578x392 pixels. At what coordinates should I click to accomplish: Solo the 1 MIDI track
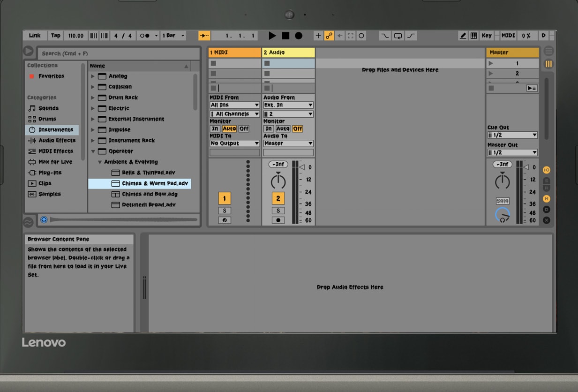(224, 211)
